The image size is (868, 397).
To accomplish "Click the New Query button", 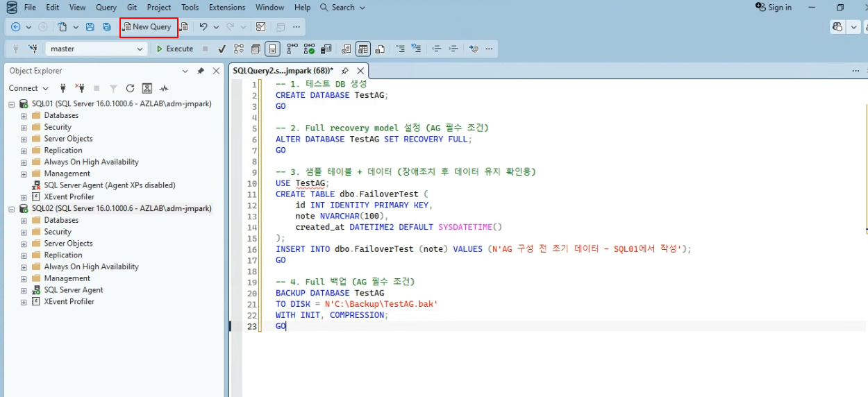I will point(149,27).
